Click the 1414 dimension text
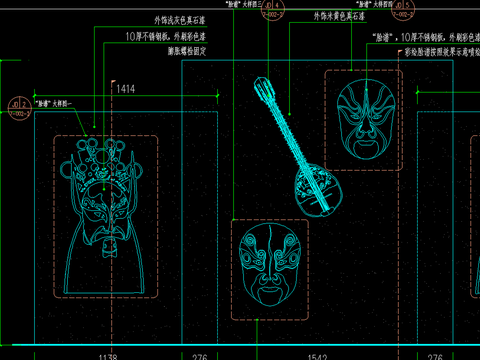The height and width of the screenshot is (360, 480). (126, 89)
